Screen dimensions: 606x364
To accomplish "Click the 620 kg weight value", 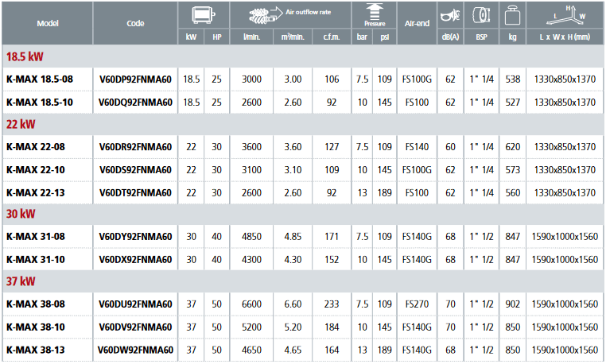I will [x=512, y=147].
